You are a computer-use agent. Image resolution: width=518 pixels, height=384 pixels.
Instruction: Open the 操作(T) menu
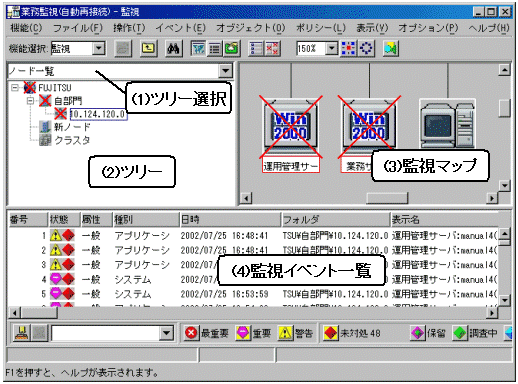129,28
